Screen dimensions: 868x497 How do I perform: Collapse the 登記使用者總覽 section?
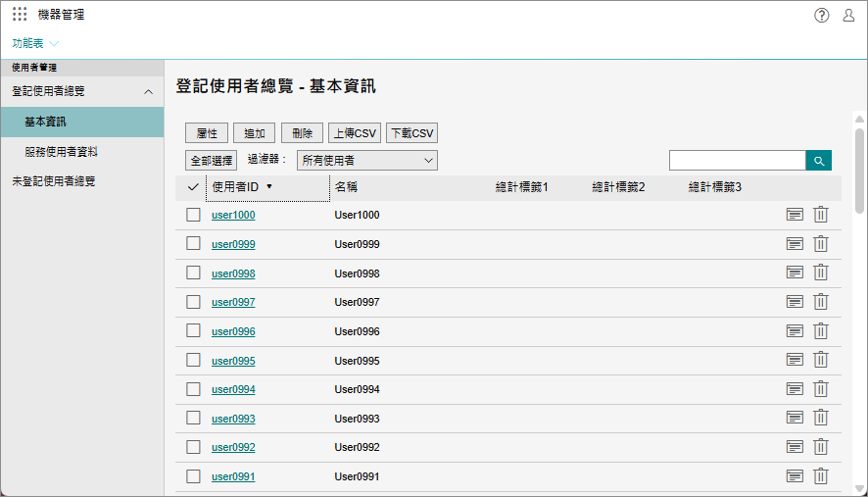point(148,91)
